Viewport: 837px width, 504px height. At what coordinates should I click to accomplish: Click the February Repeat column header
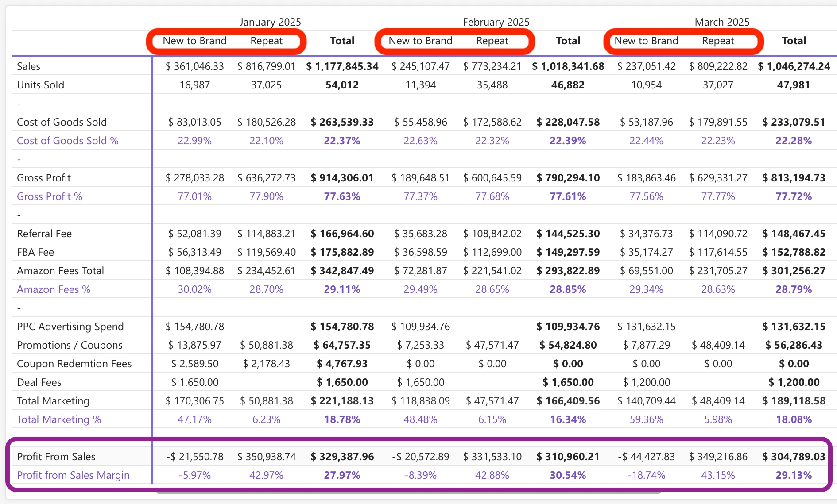pos(492,41)
